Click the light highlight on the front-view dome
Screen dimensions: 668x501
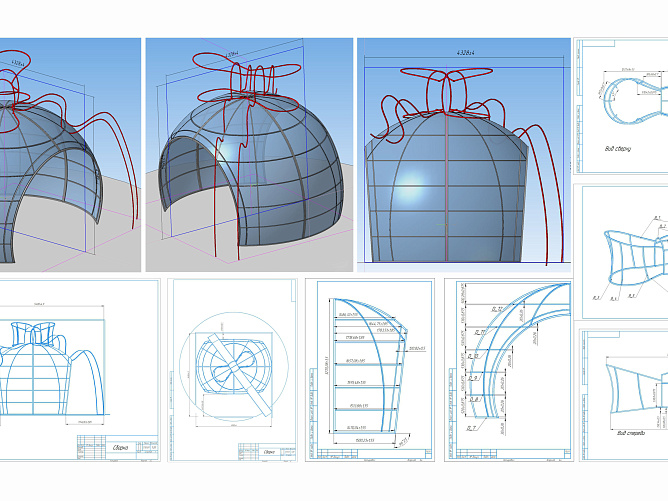(417, 186)
